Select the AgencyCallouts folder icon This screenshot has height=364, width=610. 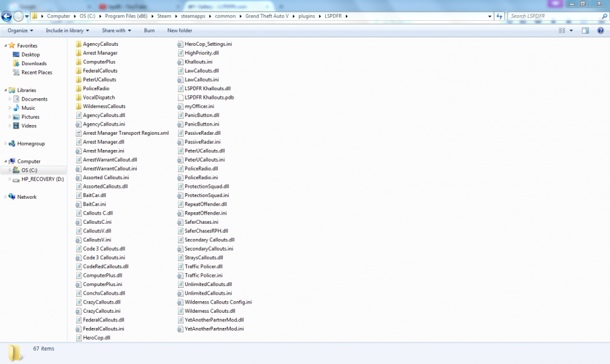tap(79, 44)
